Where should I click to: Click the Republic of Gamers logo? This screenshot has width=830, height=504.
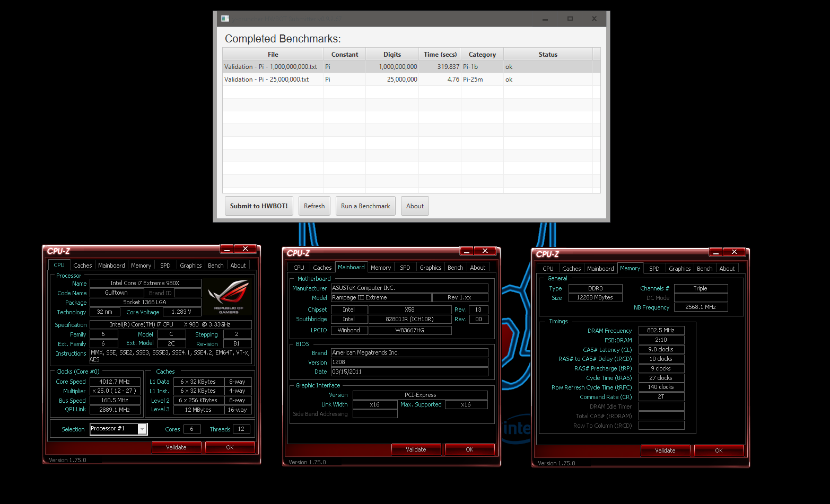pos(229,296)
